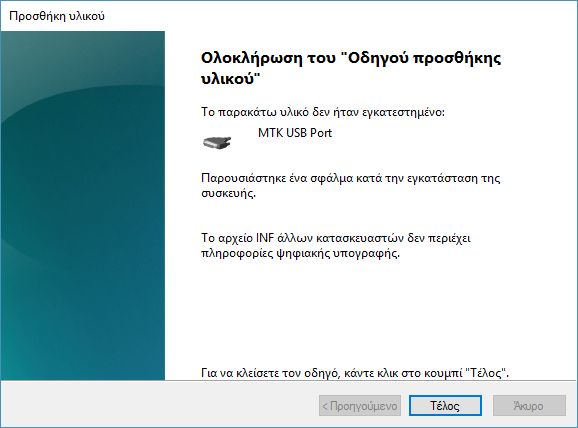The height and width of the screenshot is (428, 578).
Task: Click the error message Παρουσιάστηκε ένα σφάλμα
Action: tap(350, 185)
